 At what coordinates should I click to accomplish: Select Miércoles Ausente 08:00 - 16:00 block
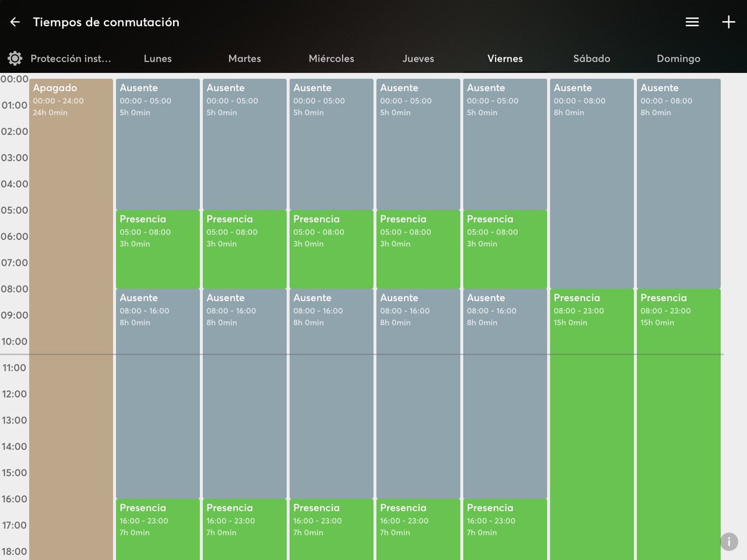click(x=332, y=394)
